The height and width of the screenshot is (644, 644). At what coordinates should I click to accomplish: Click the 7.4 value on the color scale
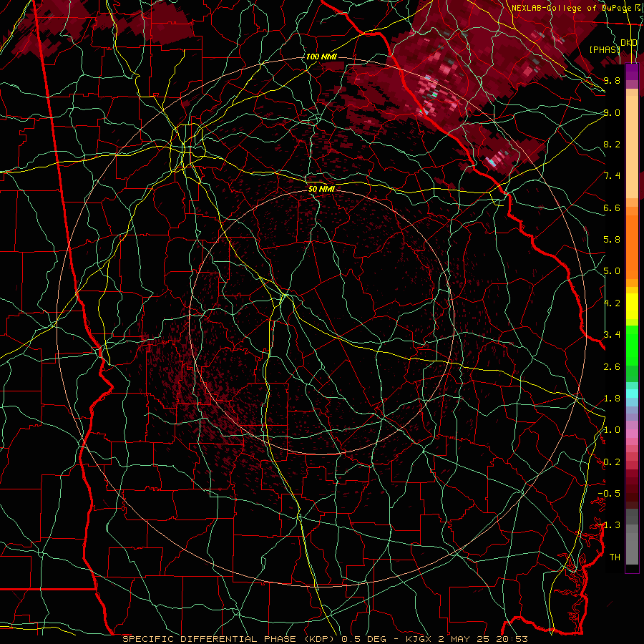pyautogui.click(x=612, y=176)
